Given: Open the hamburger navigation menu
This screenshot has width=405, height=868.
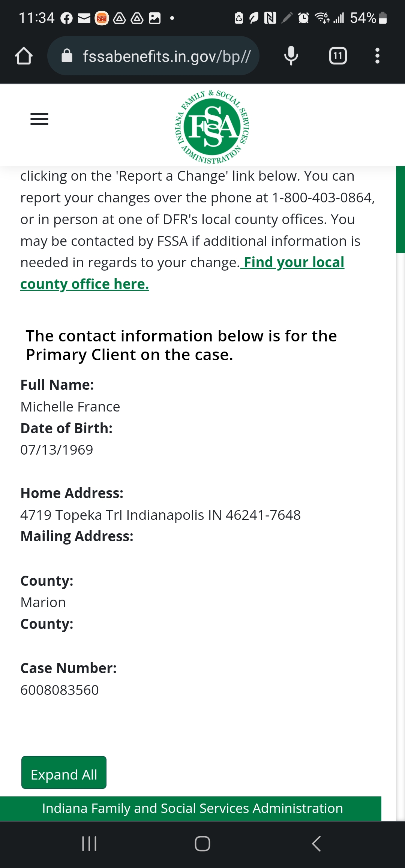Looking at the screenshot, I should [39, 119].
